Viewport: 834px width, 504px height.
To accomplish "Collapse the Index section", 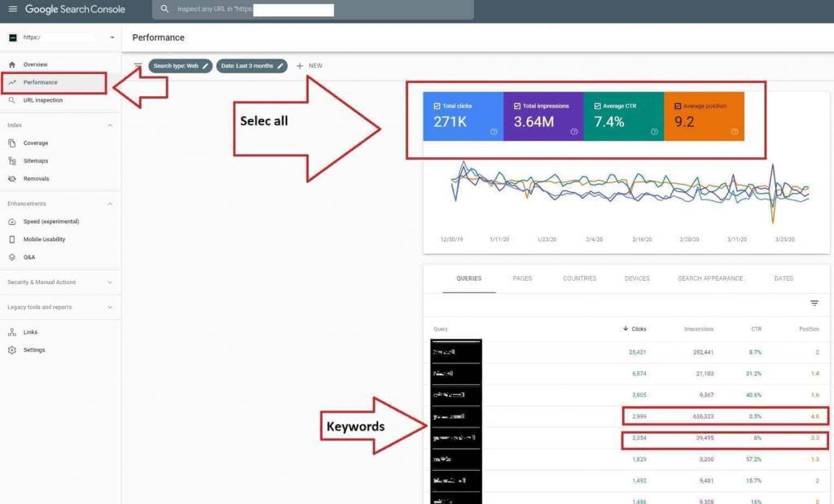I will click(108, 125).
